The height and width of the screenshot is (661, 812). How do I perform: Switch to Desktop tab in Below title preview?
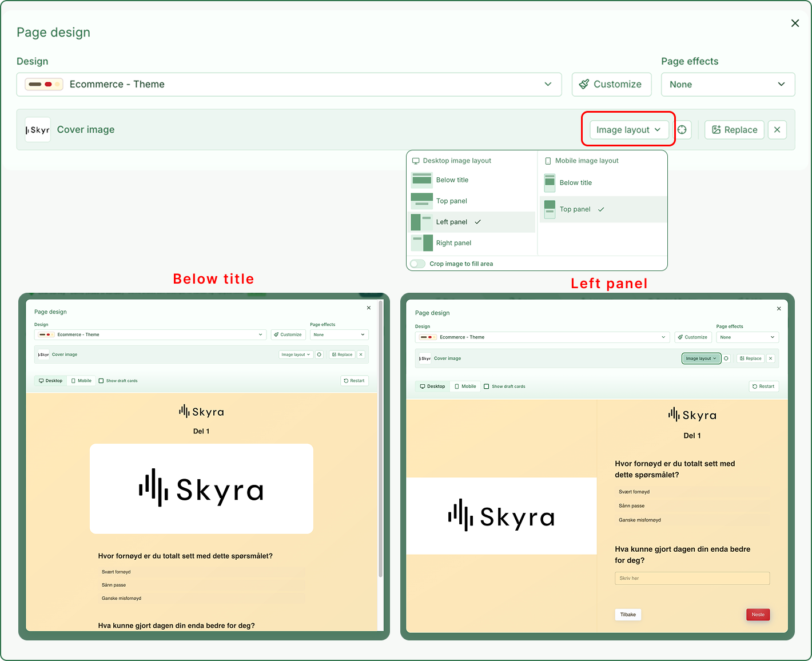(51, 381)
